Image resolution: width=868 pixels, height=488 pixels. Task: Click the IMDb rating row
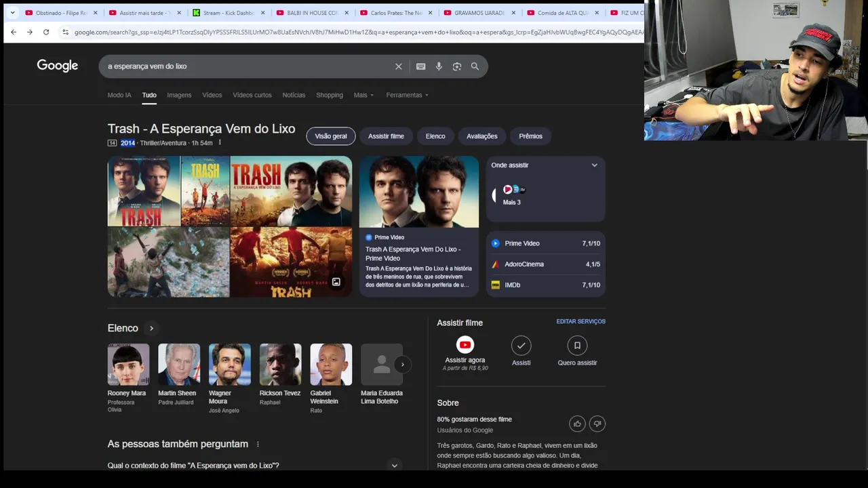coord(546,285)
